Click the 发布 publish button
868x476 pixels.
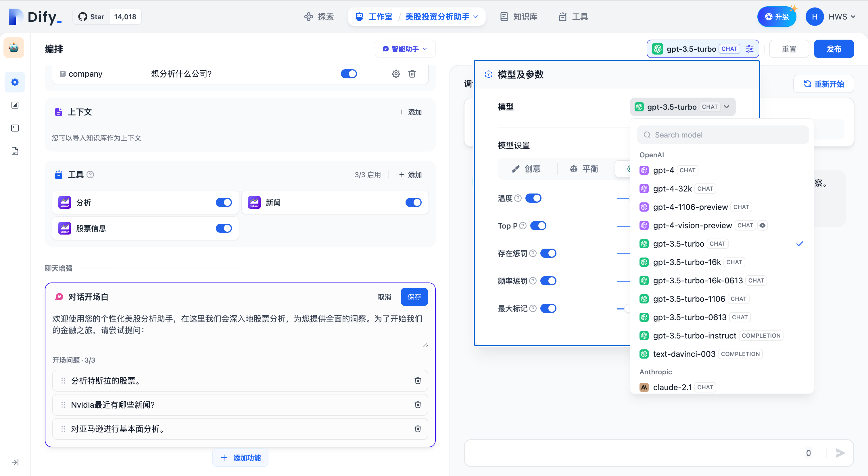[x=834, y=49]
